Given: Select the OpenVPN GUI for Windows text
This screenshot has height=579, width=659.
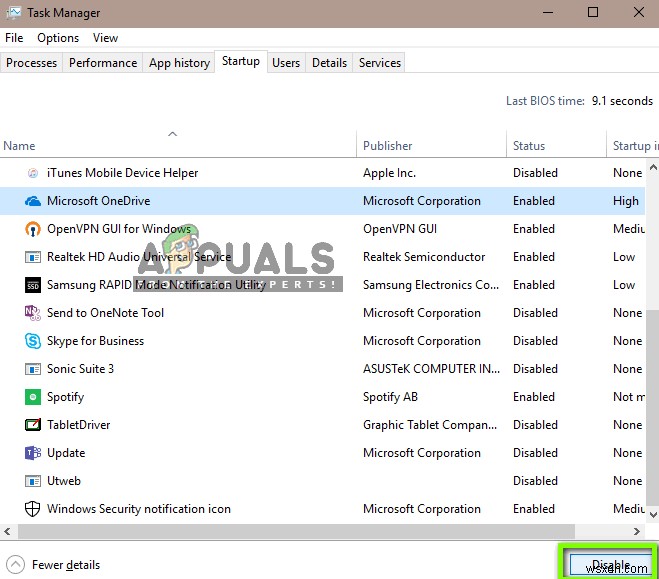Looking at the screenshot, I should 119,229.
